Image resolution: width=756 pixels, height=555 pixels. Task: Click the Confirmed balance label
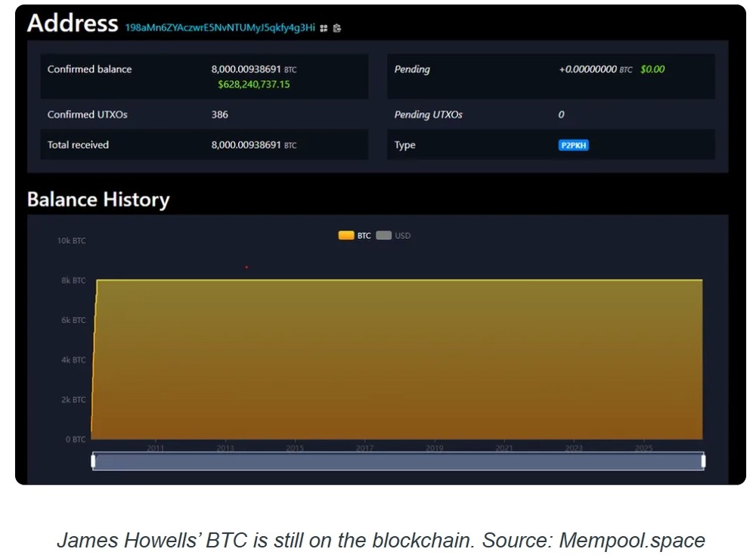click(89, 70)
